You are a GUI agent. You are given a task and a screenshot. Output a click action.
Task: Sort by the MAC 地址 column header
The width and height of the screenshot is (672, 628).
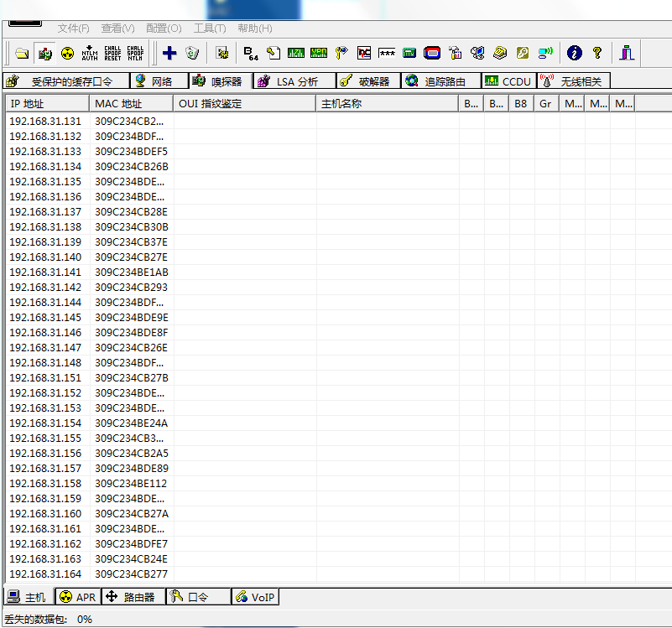coord(131,104)
